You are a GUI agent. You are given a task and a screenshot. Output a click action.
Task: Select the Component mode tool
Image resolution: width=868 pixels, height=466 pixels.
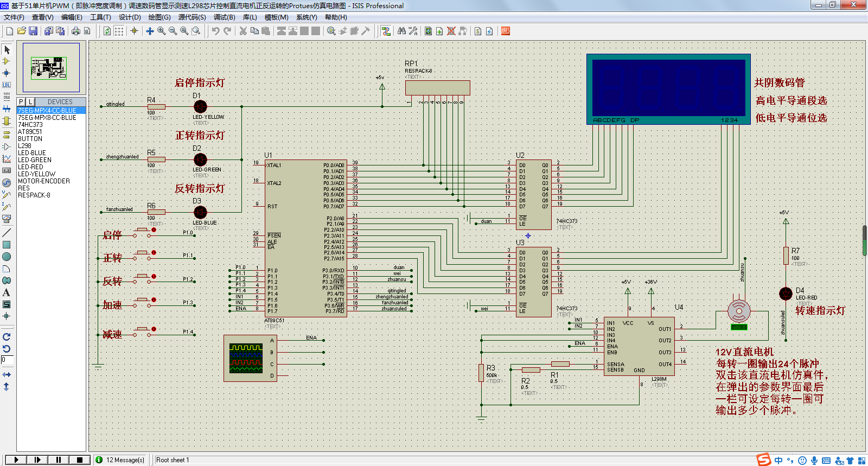7,61
